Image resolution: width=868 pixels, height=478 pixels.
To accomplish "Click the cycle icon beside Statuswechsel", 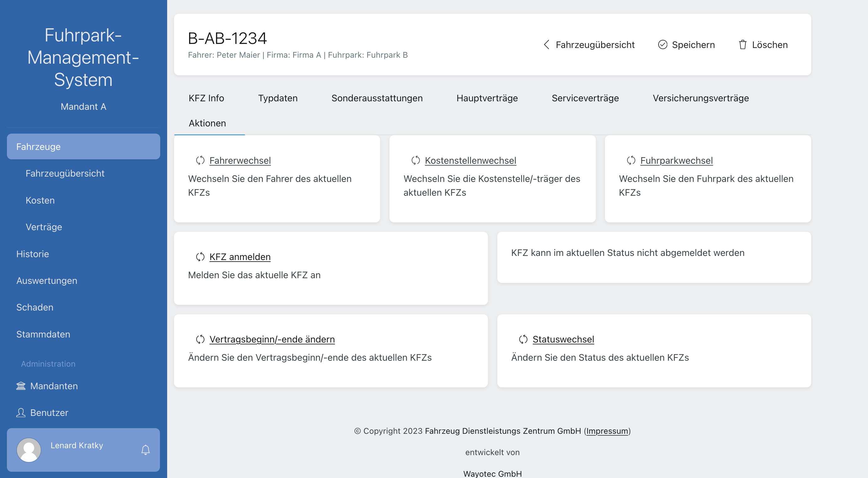I will [523, 339].
